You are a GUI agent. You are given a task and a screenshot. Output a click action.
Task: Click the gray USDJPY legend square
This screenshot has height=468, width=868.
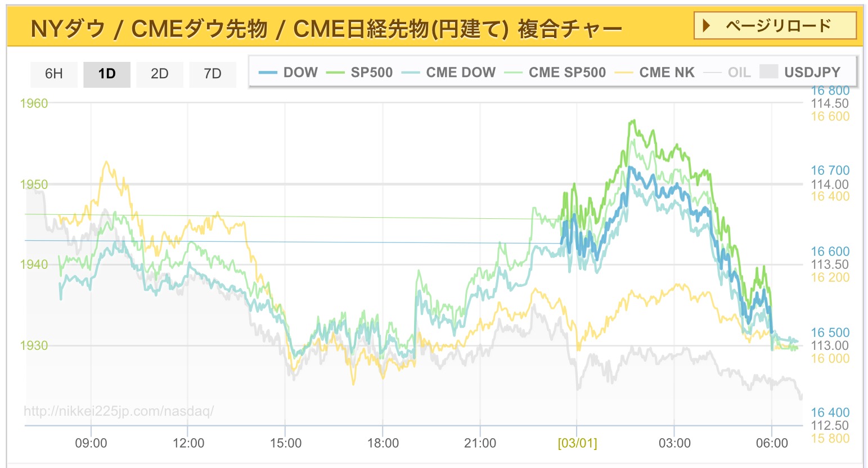pos(768,71)
